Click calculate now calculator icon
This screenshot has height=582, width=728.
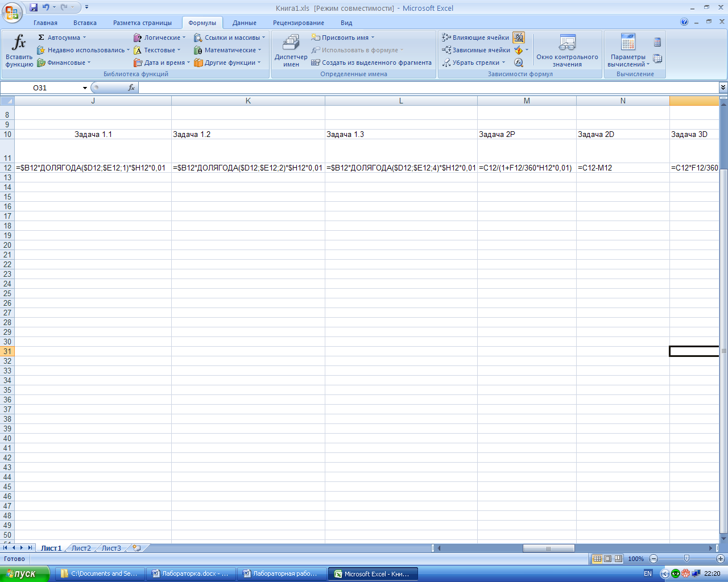coord(657,42)
